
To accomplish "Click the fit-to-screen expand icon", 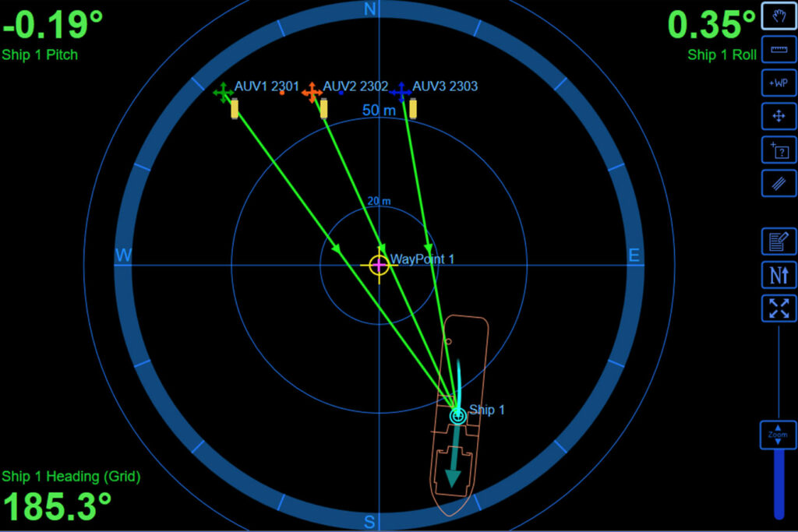I will (x=779, y=308).
